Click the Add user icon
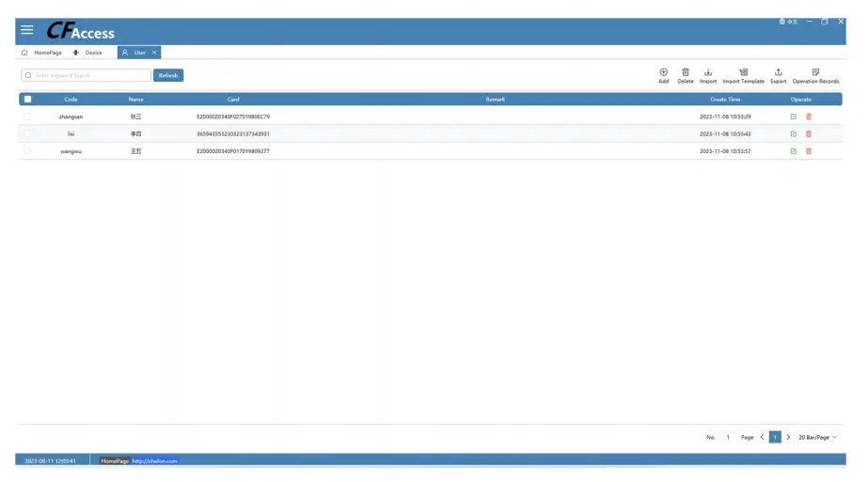This screenshot has height=482, width=868. click(663, 72)
